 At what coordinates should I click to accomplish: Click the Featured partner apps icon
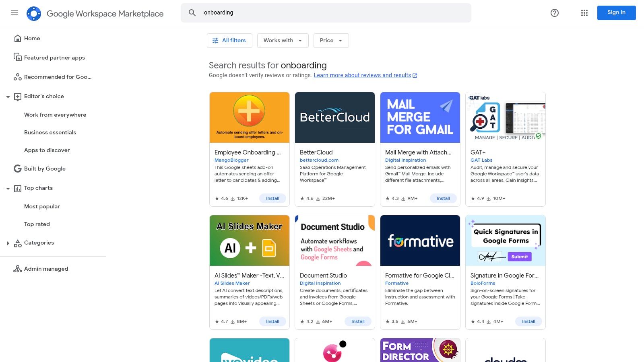tap(18, 58)
